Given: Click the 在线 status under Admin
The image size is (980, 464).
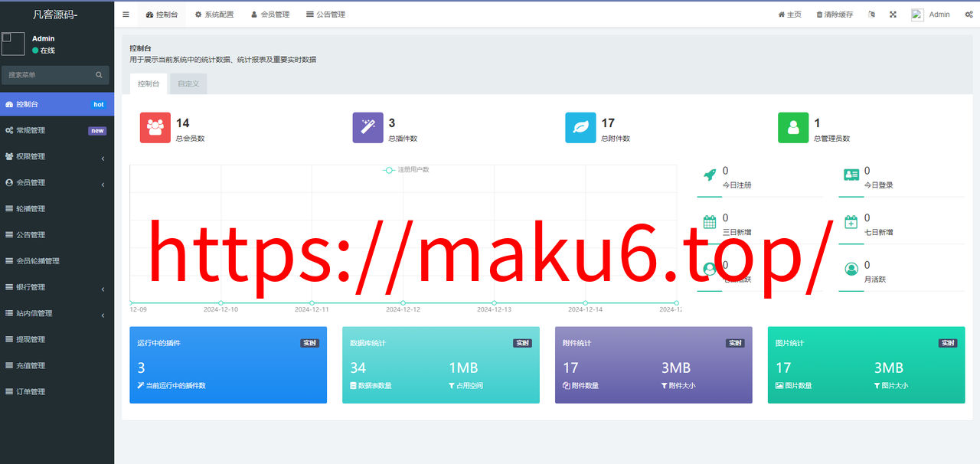Looking at the screenshot, I should [44, 51].
